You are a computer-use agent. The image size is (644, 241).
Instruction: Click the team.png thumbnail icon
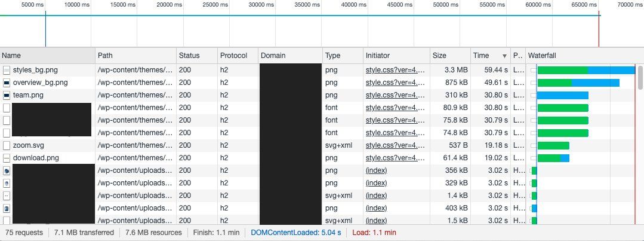tap(6, 95)
